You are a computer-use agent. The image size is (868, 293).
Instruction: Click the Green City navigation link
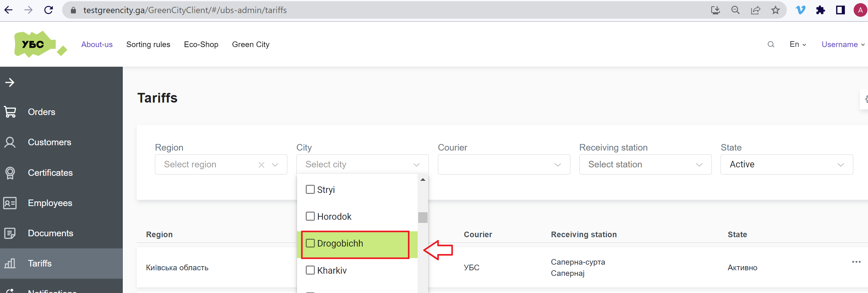pyautogui.click(x=251, y=44)
